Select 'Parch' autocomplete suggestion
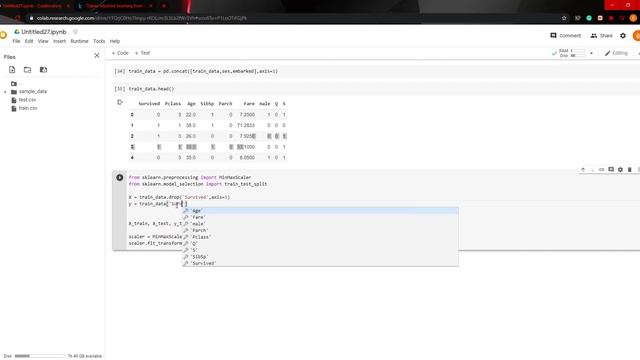This screenshot has height=360, width=640. pyautogui.click(x=320, y=230)
